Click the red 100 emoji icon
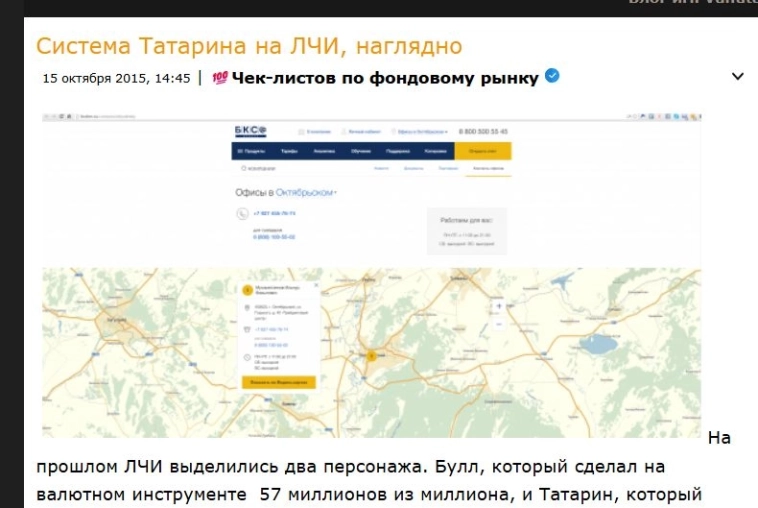Screen dimensions: 758x508 click(220, 78)
